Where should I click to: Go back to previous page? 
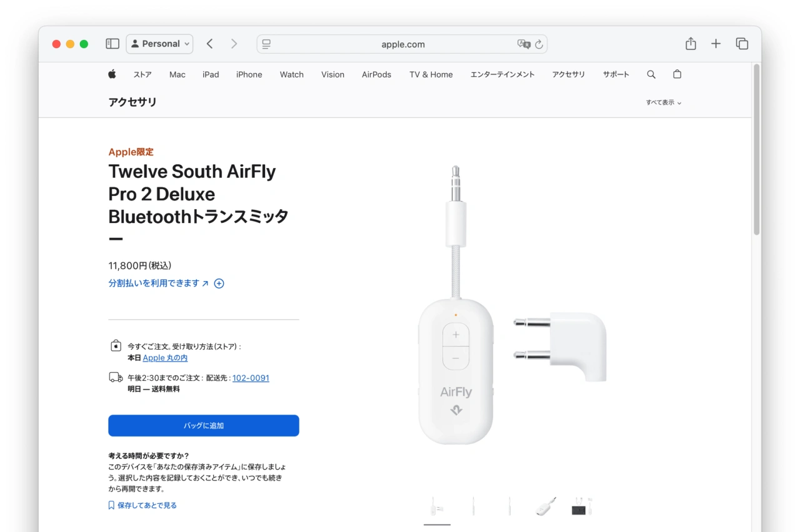210,44
